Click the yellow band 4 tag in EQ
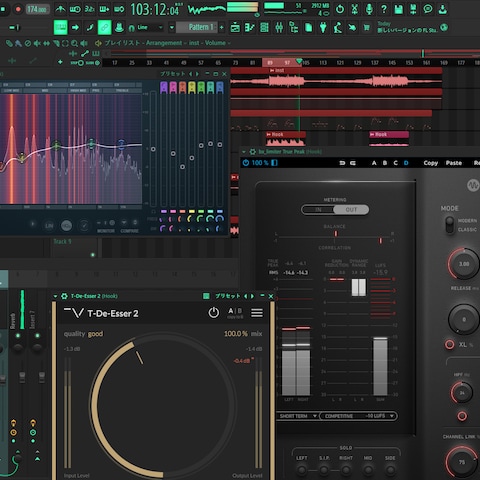 point(192,87)
